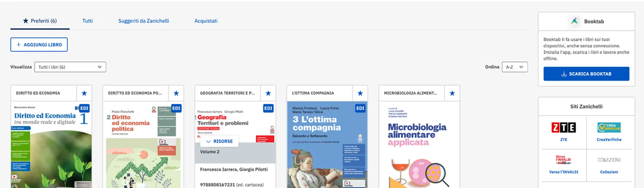644x188 pixels.
Task: Click EDI badge on Geografia cover
Action: pyautogui.click(x=268, y=108)
